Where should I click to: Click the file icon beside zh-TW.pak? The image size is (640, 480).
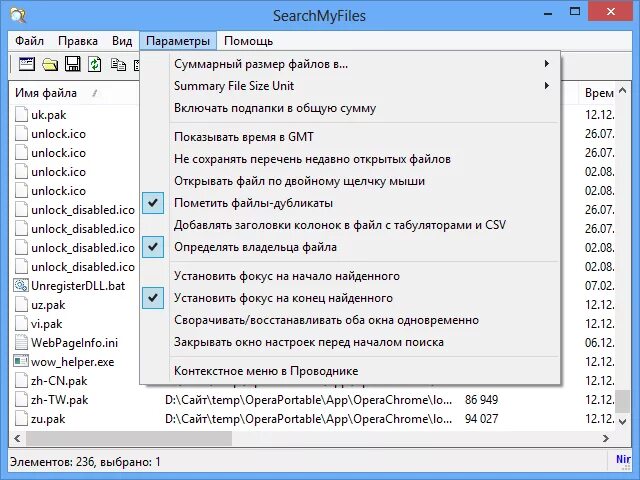pyautogui.click(x=21, y=400)
